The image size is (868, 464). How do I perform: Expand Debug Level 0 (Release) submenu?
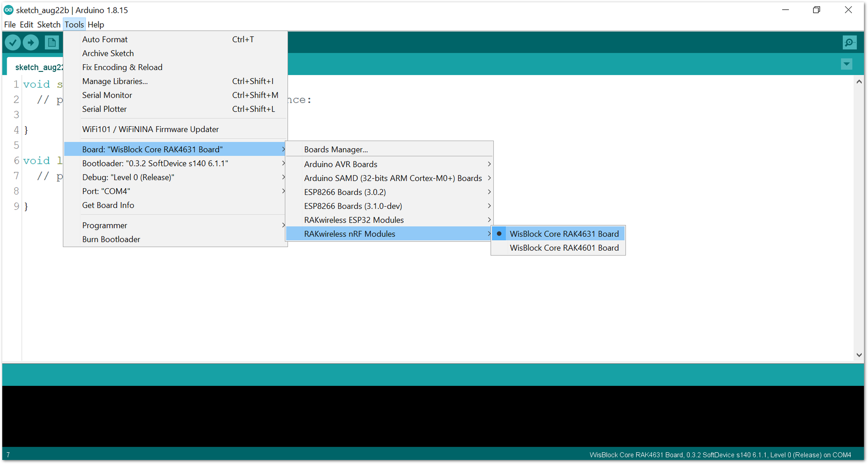(x=175, y=177)
